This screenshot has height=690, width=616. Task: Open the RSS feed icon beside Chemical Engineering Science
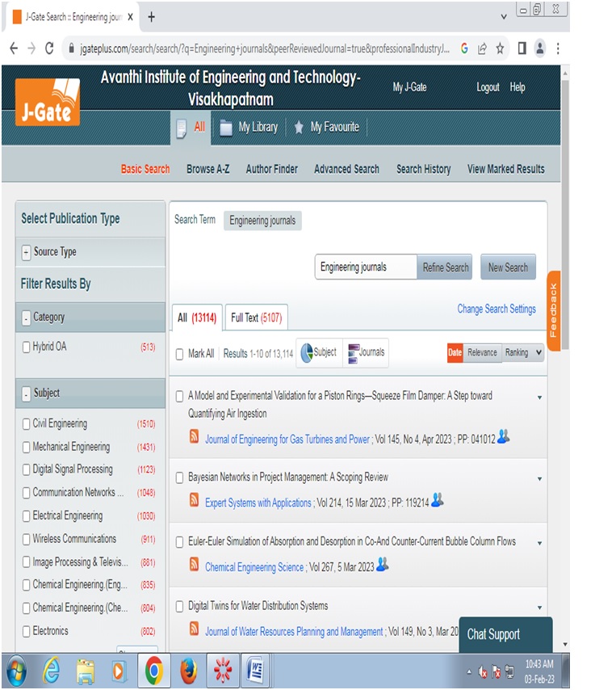194,564
